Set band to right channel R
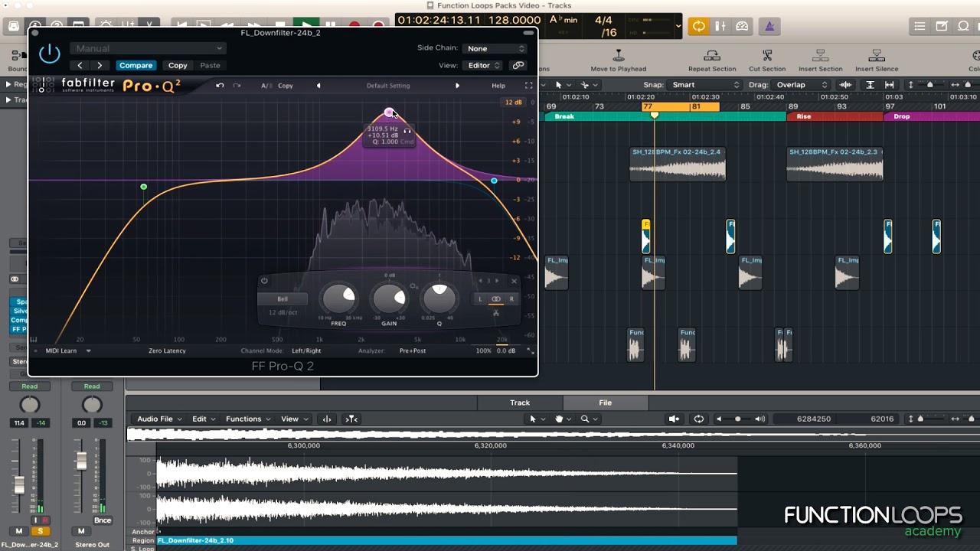The height and width of the screenshot is (551, 980). pyautogui.click(x=511, y=299)
